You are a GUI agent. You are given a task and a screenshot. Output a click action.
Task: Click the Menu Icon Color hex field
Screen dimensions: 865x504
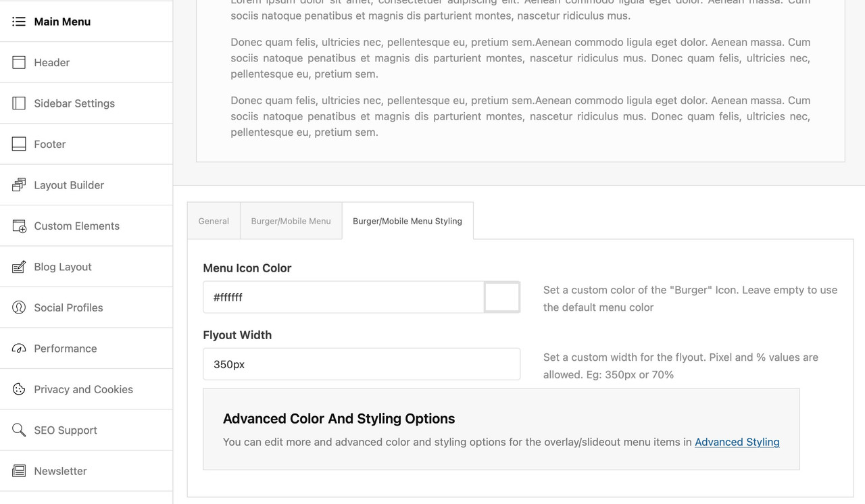pyautogui.click(x=343, y=297)
